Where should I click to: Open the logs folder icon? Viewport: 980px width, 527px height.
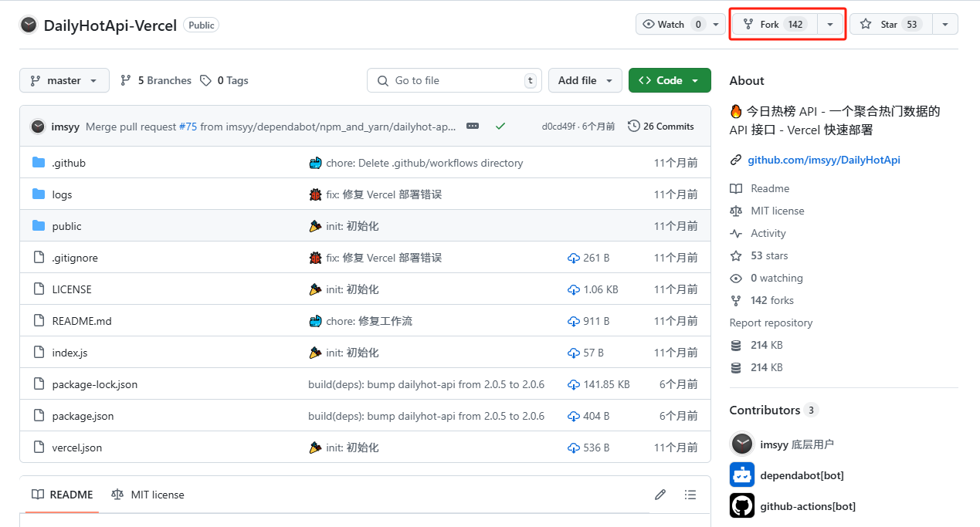[39, 194]
